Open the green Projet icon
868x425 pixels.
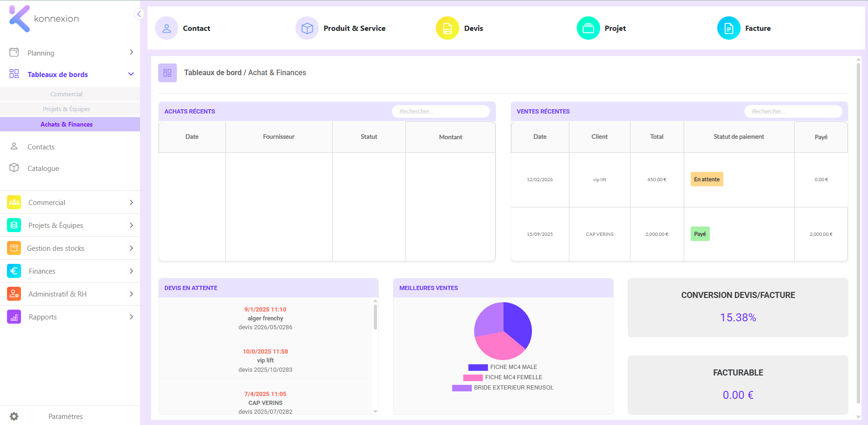click(x=588, y=28)
